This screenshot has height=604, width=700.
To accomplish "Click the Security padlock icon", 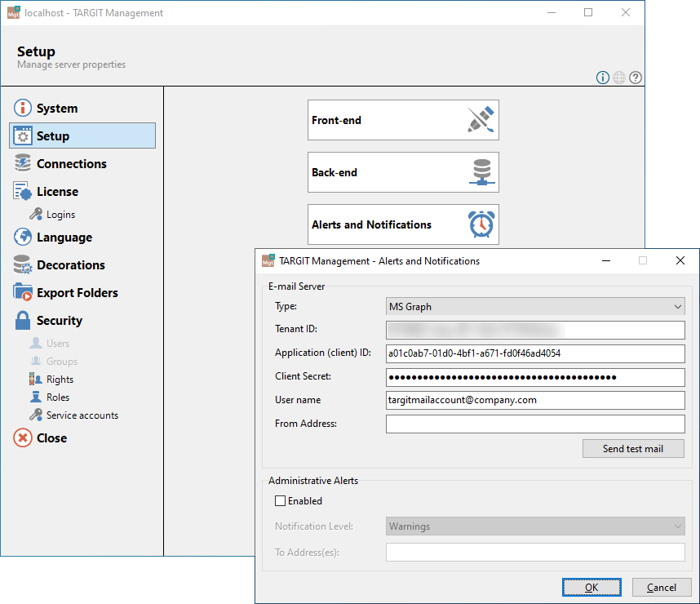I will (22, 320).
